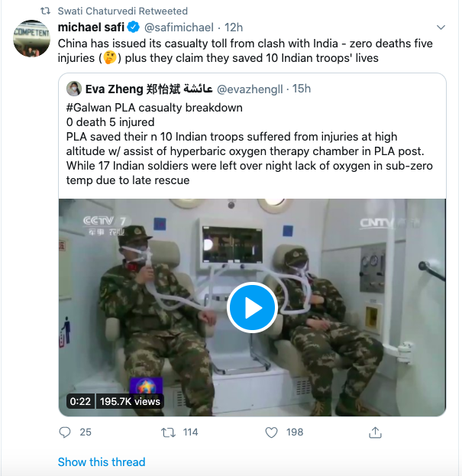The image size is (462, 476).
Task: Expand Show this thread
Action: (101, 461)
